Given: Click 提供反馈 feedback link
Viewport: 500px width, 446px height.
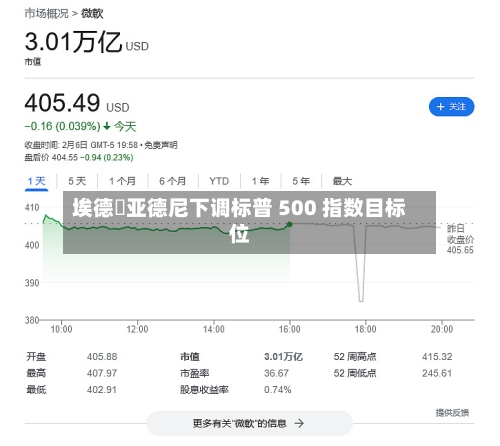Looking at the screenshot, I should tap(452, 413).
